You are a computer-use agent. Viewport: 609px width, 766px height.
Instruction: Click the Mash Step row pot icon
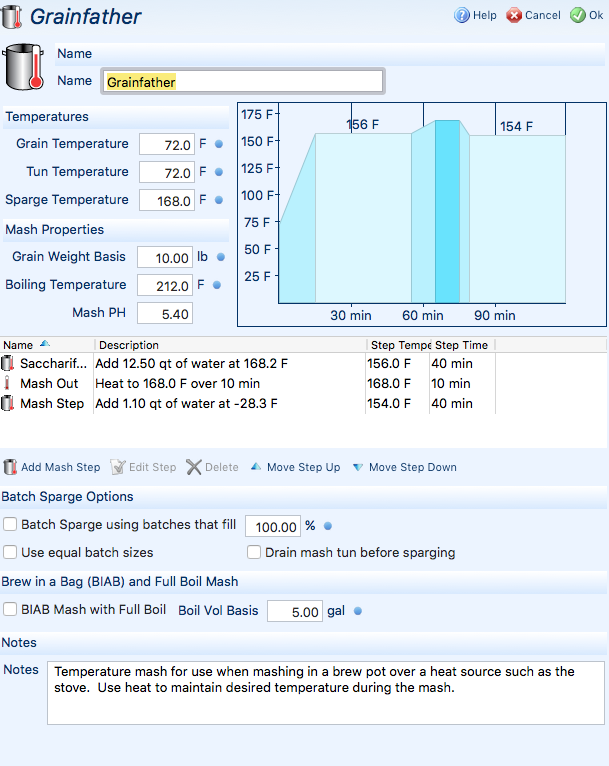(7, 403)
